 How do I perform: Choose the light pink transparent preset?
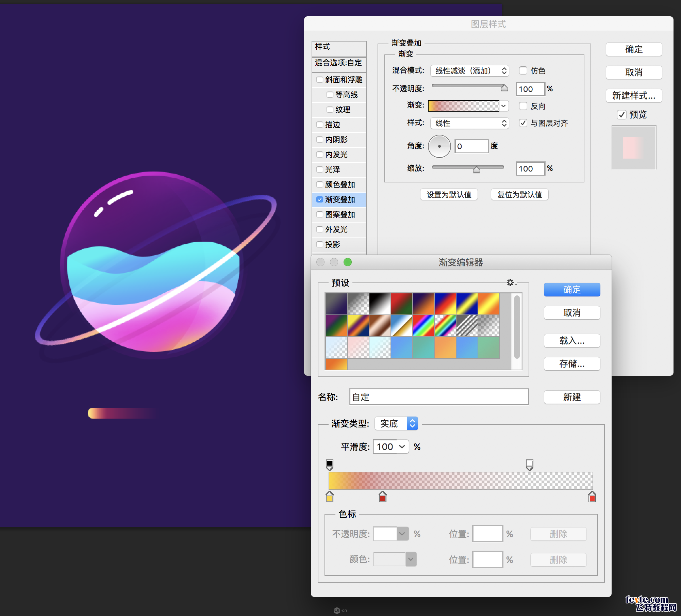[x=358, y=347]
